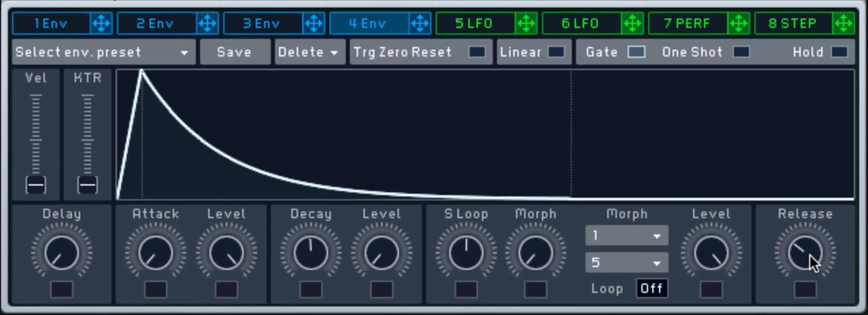This screenshot has width=868, height=315.
Task: Open the 7 PERF tab
Action: 687,23
